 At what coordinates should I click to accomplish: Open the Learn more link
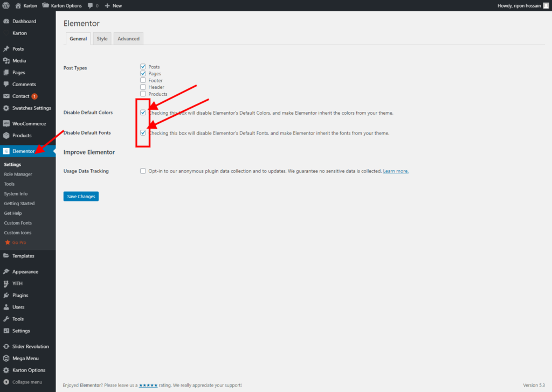pos(396,171)
